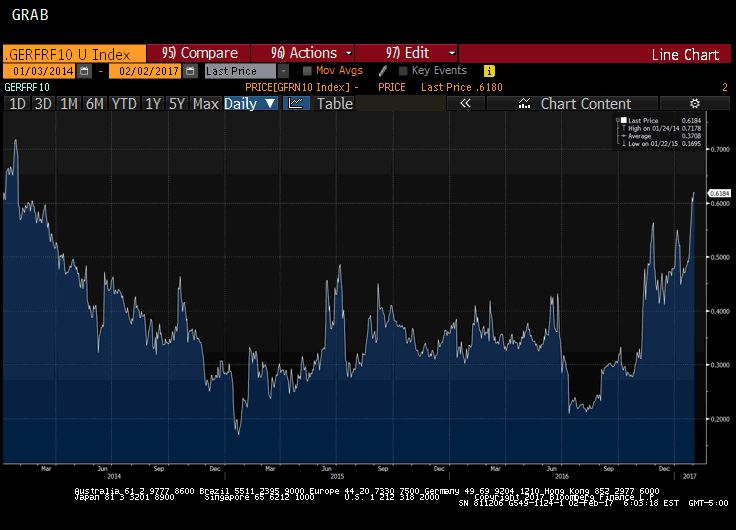The image size is (736, 530).
Task: Open calendar picker for start date 01/03/2014
Action: click(x=84, y=71)
